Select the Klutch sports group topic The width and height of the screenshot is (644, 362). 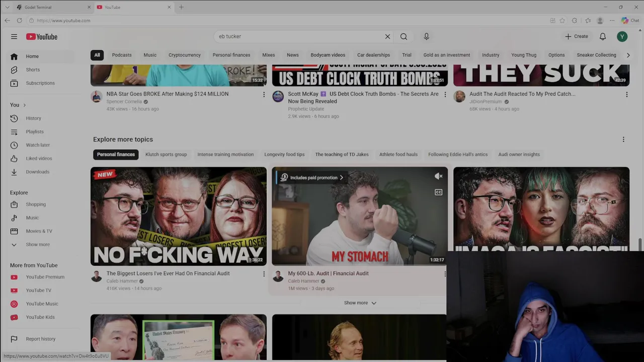click(166, 154)
